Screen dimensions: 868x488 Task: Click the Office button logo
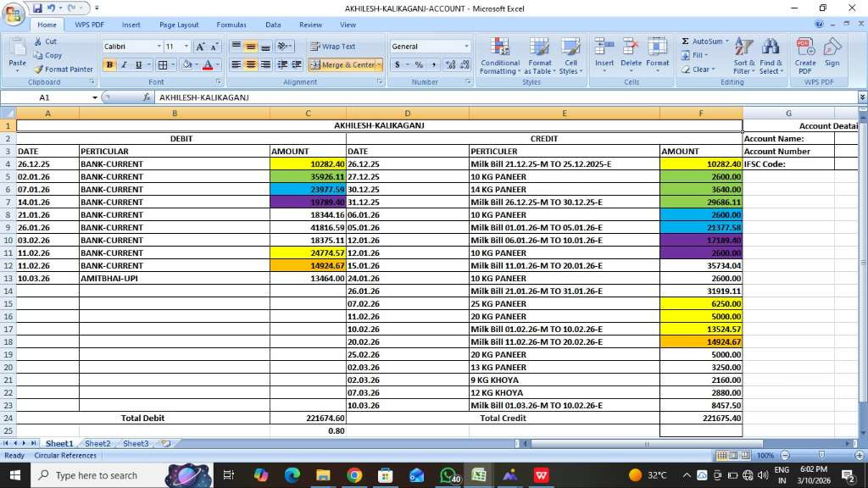pyautogui.click(x=14, y=14)
